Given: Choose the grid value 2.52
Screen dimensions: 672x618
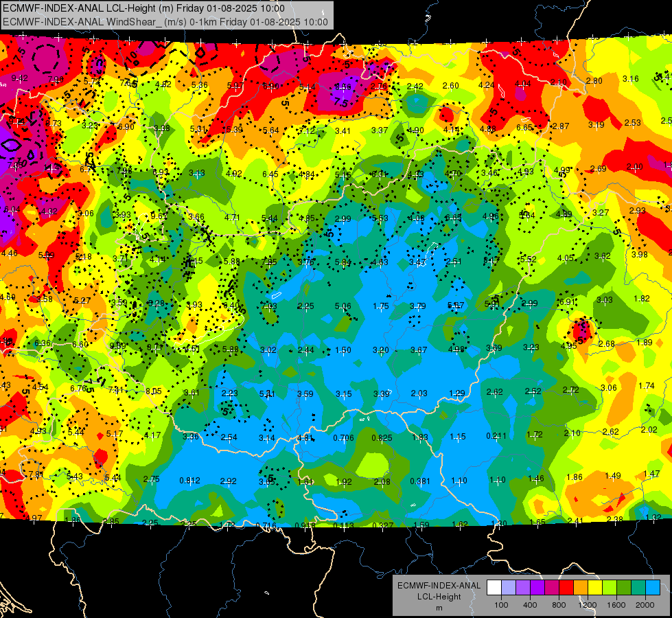Looking at the screenshot, I should (x=533, y=391).
